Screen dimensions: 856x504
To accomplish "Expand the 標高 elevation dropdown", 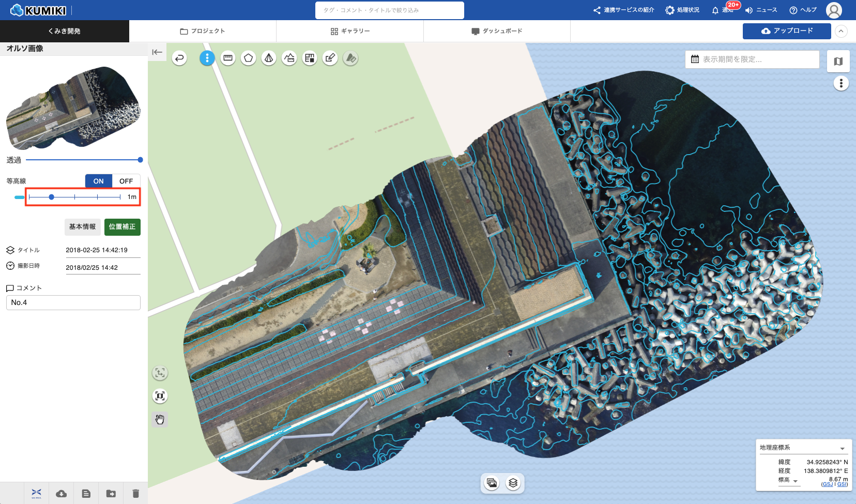I will pyautogui.click(x=796, y=481).
